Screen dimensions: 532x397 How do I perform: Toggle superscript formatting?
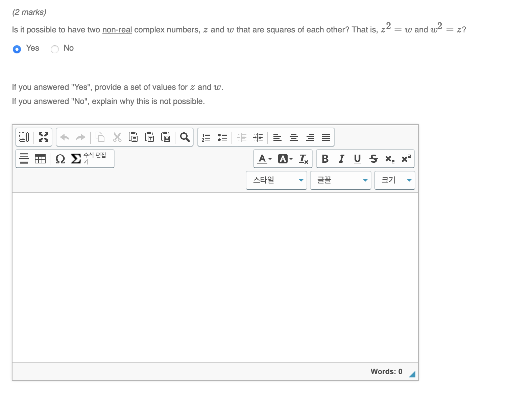tap(406, 159)
